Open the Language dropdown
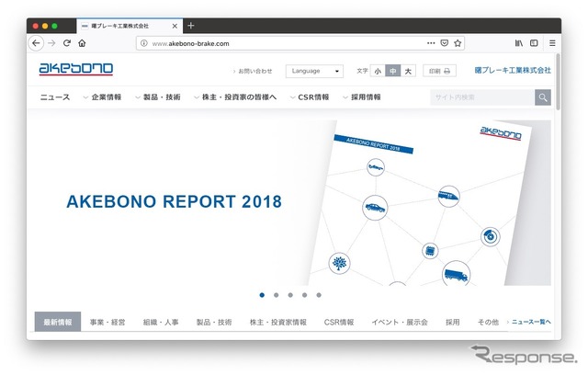This screenshot has height=375, width=588. click(314, 72)
